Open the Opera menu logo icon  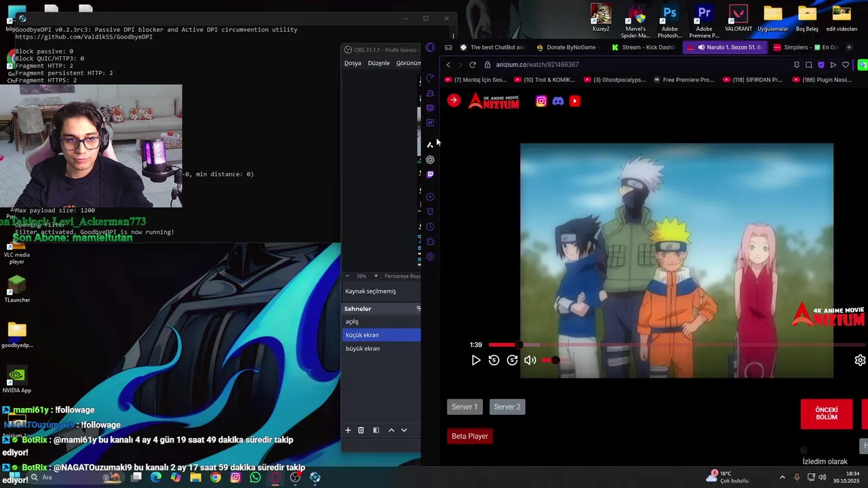430,47
